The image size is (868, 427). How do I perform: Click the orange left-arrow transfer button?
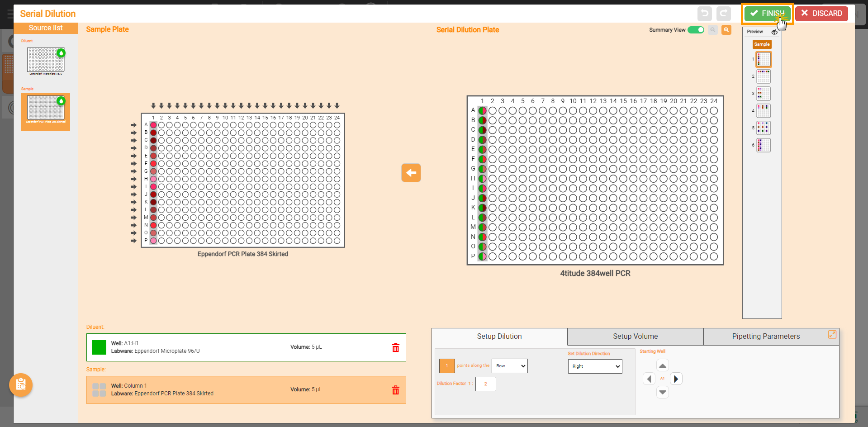(411, 173)
